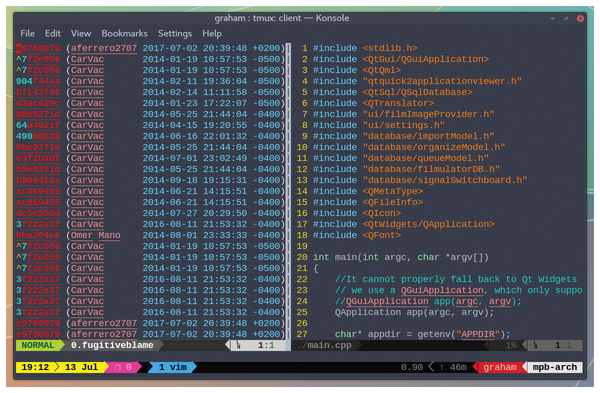
Task: Click the 'int main(int argc, char *argv[])' line
Action: [x=401, y=257]
